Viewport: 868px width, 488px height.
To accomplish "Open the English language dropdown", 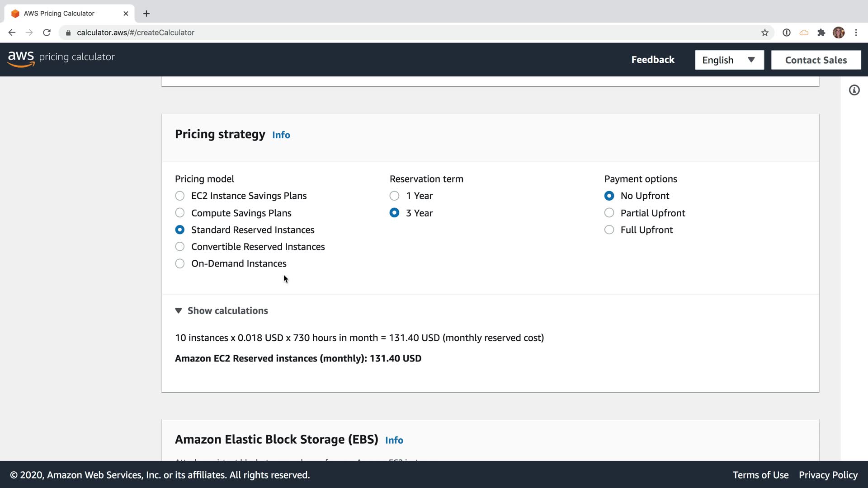I will tap(729, 60).
